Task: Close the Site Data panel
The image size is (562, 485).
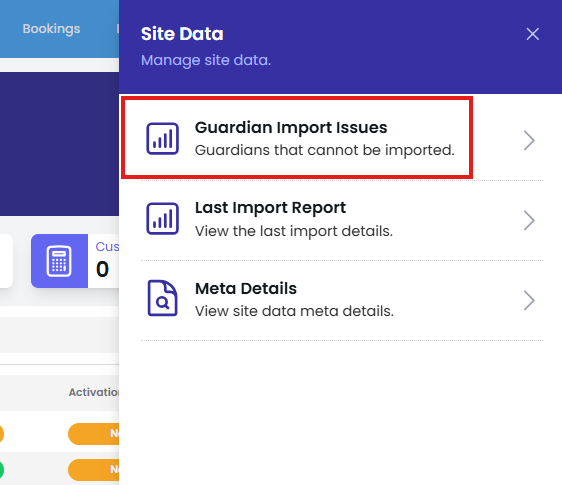Action: (x=532, y=34)
